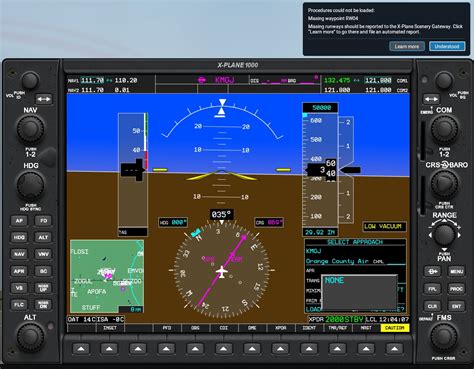Click the CRS 069° course readout box
Image resolution: width=474 pixels, height=369 pixels.
pyautogui.click(x=269, y=222)
